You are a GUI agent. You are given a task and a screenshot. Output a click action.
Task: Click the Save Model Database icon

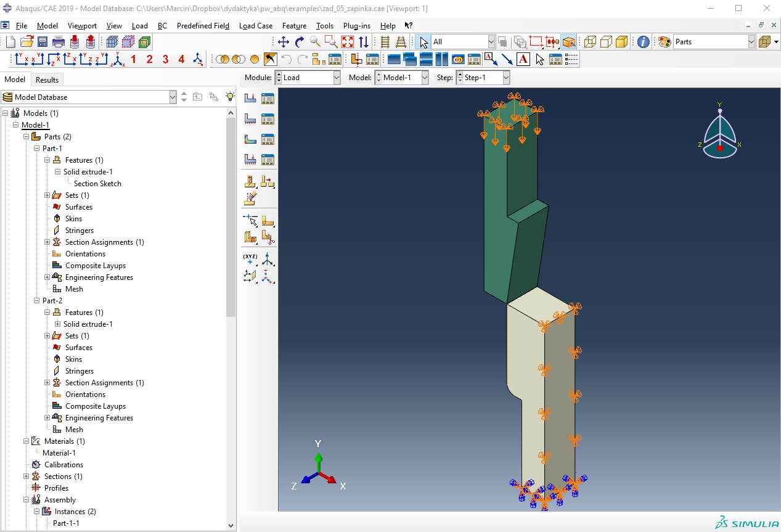tap(43, 42)
